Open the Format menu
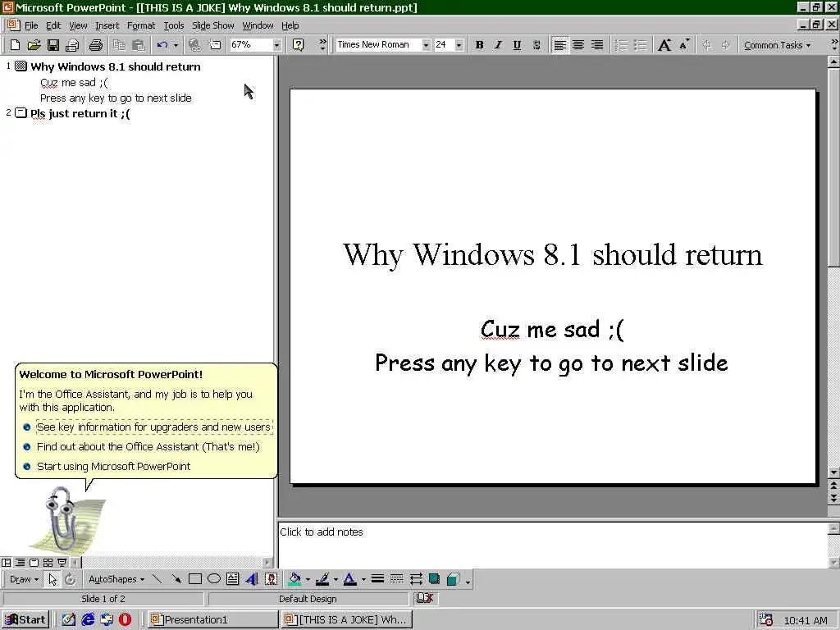Screen dimensions: 840x630 click(141, 25)
